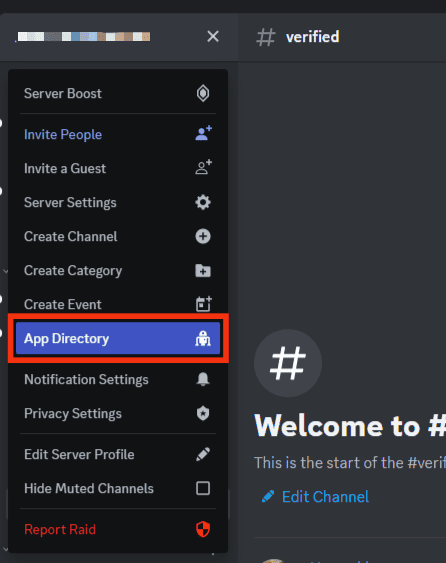
Task: Click the Edit Server Profile pencil icon
Action: (203, 454)
